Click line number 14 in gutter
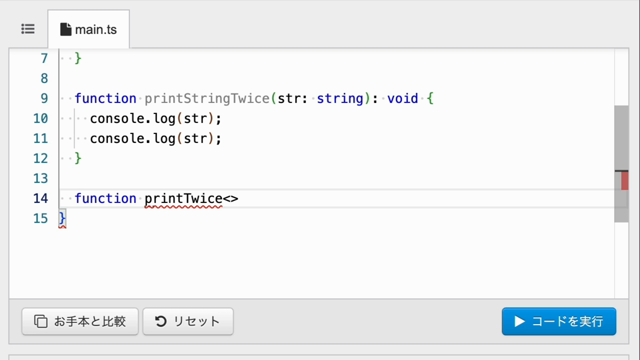This screenshot has width=640, height=360. point(40,198)
